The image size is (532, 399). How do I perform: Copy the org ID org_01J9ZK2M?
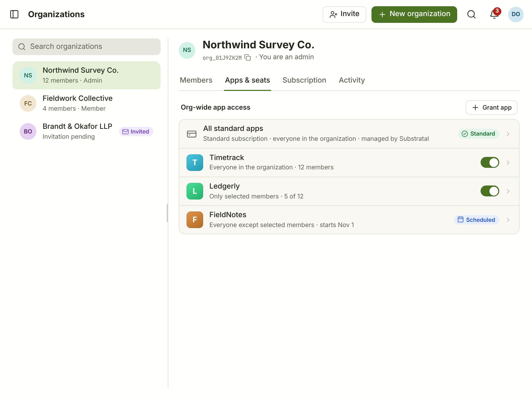point(248,57)
